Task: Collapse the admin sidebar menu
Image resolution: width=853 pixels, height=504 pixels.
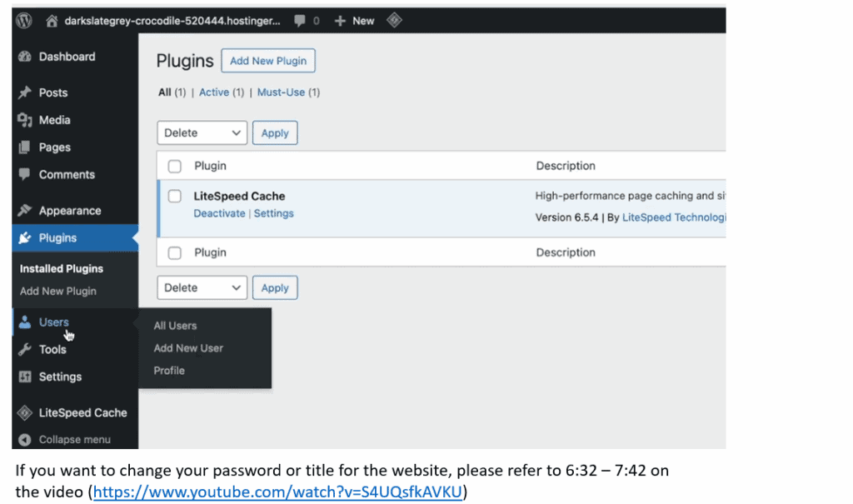Action: pos(73,439)
